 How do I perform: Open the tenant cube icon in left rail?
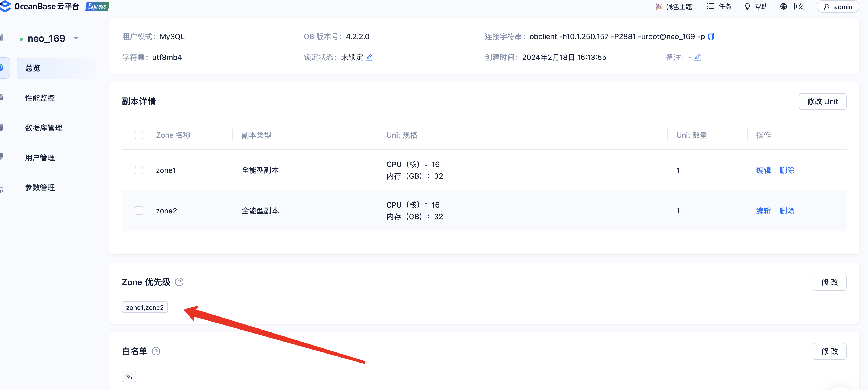[2, 68]
